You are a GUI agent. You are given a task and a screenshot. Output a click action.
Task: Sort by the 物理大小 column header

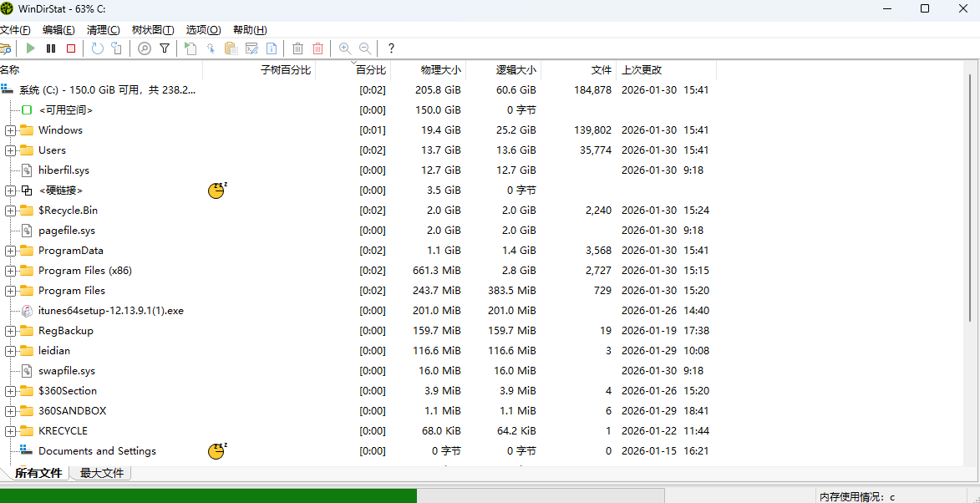[440, 70]
